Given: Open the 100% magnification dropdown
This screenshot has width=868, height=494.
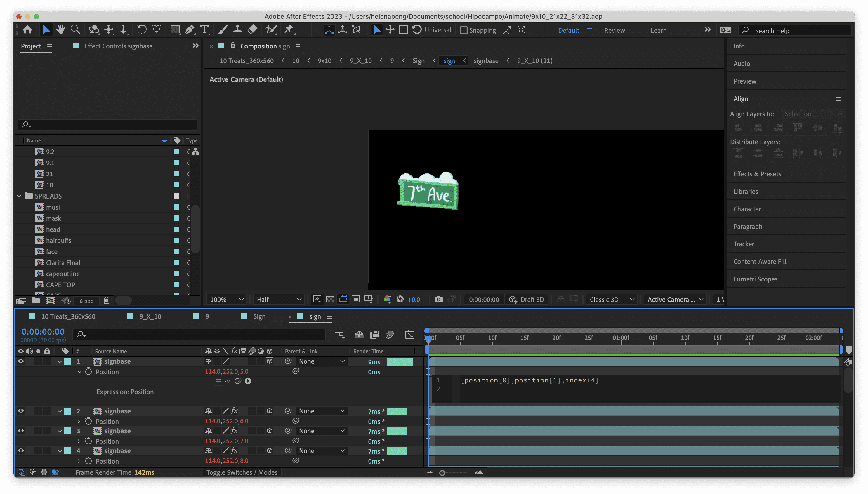Looking at the screenshot, I should (227, 299).
